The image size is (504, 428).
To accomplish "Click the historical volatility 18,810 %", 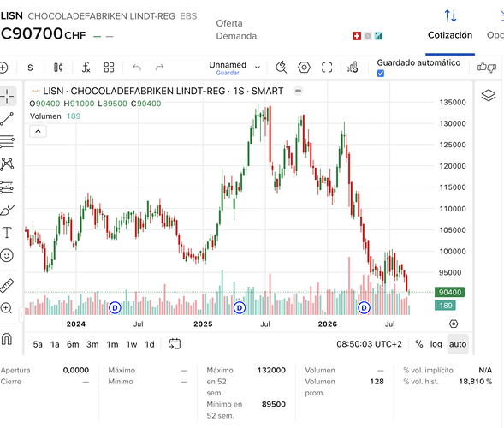I will (x=476, y=382).
